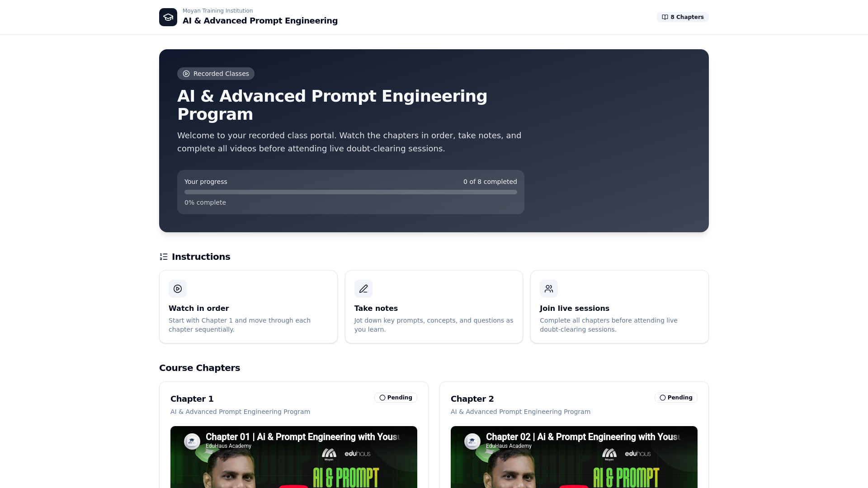Click EduHaus Academy under Chapter 01 title

tap(228, 446)
